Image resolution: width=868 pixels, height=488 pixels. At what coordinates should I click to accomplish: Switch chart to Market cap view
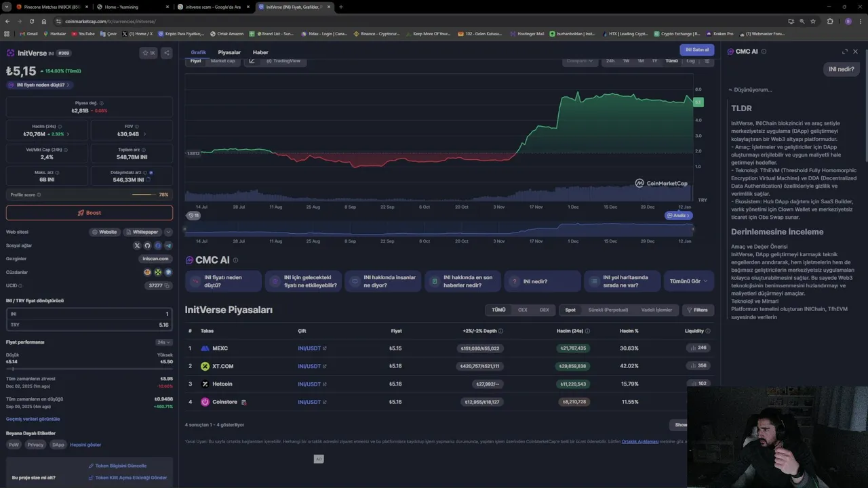pos(222,61)
